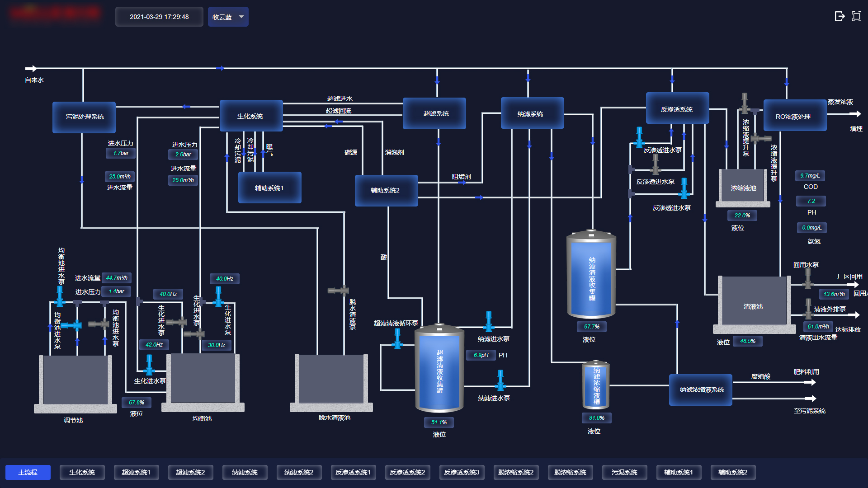
Task: Switch to the 辅助系统1 bottom tab
Action: [x=679, y=472]
